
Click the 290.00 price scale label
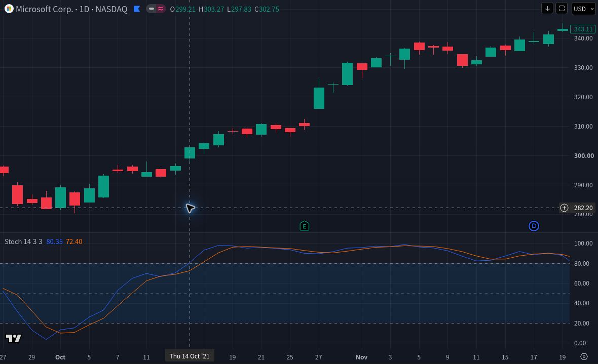tap(583, 185)
